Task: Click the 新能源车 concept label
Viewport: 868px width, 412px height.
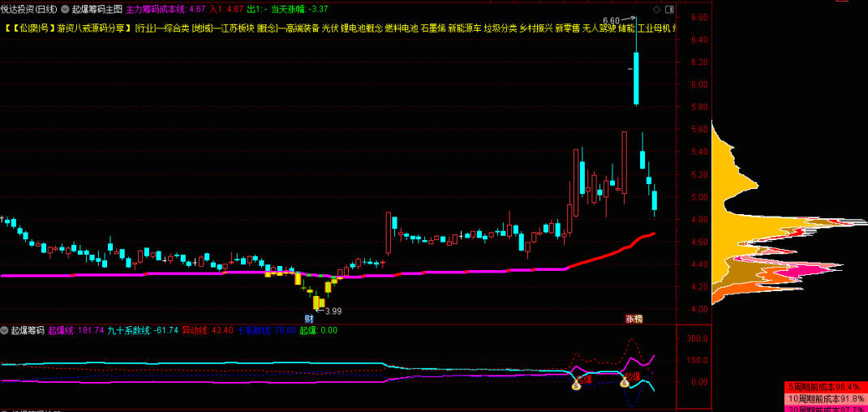Action: (465, 28)
